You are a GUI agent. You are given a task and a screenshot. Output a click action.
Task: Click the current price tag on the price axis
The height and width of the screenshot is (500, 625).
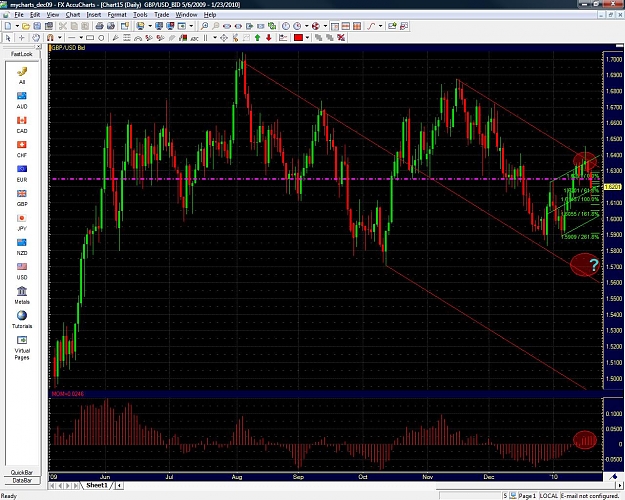click(x=613, y=187)
